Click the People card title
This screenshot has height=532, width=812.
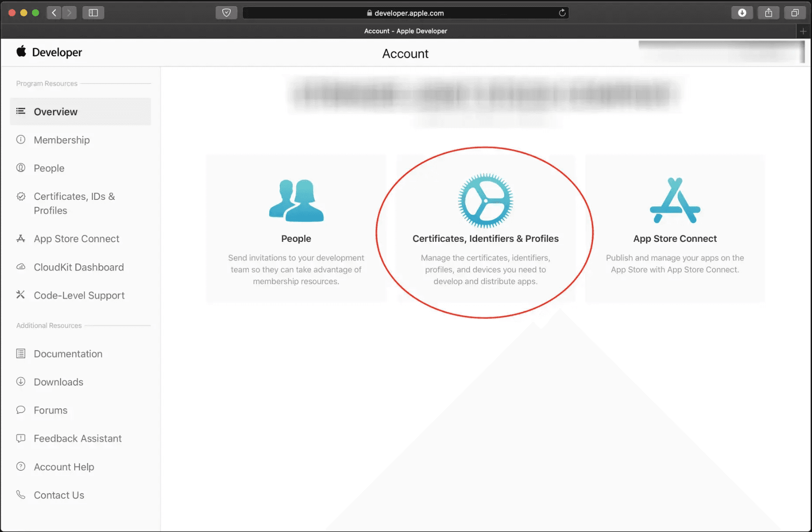tap(296, 238)
